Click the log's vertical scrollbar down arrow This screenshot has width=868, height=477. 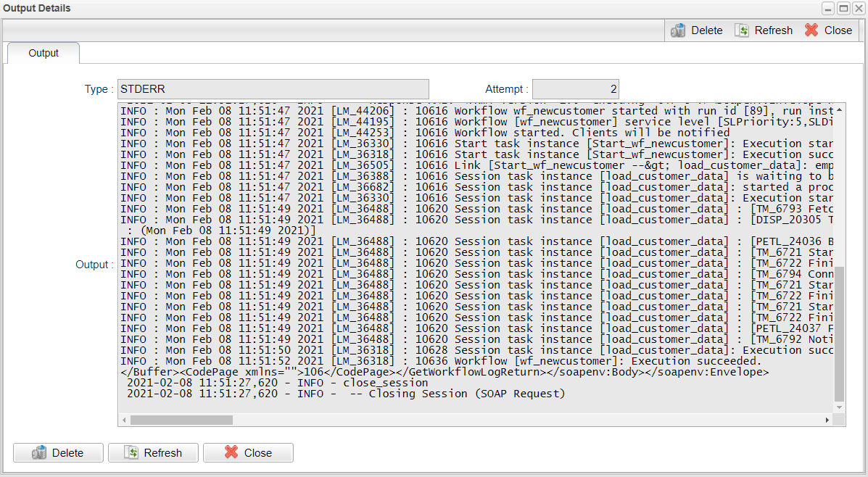pos(839,408)
